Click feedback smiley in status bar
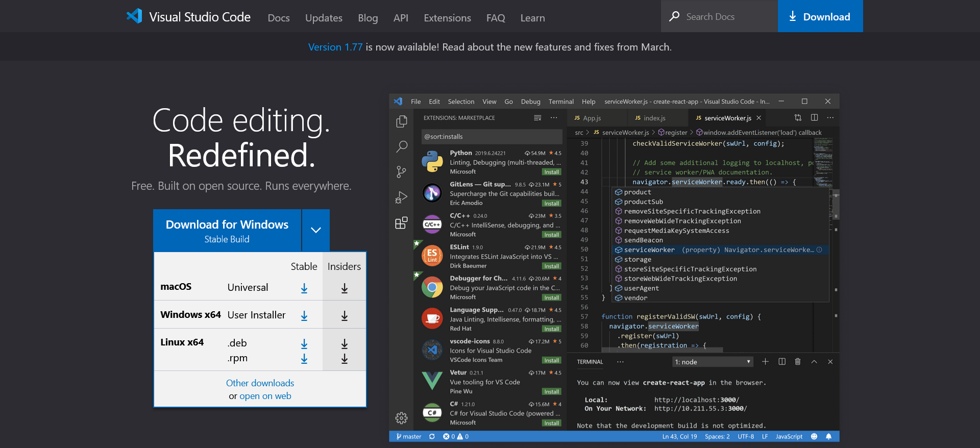980x448 pixels. [814, 436]
